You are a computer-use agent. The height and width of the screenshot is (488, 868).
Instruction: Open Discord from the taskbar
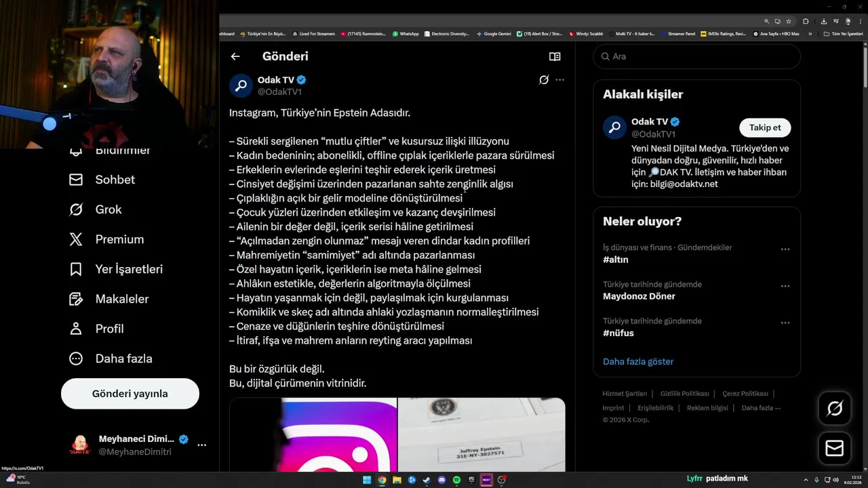[x=441, y=480]
